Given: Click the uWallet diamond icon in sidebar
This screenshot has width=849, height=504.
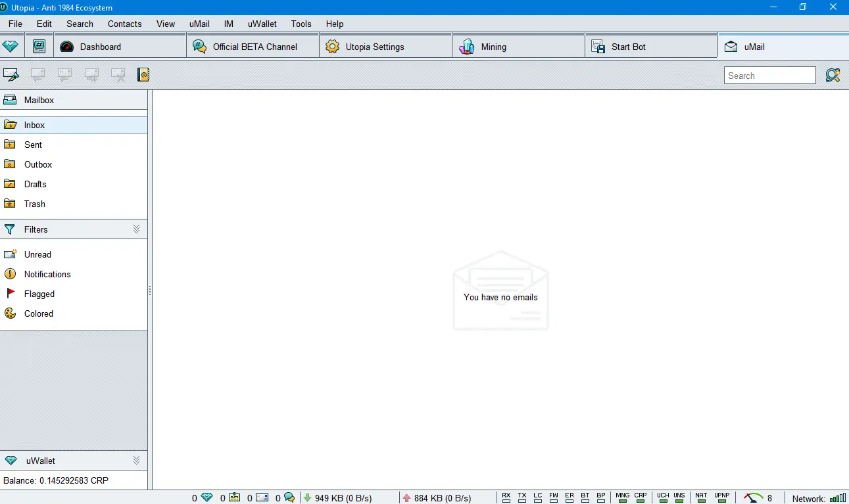Looking at the screenshot, I should tap(10, 461).
